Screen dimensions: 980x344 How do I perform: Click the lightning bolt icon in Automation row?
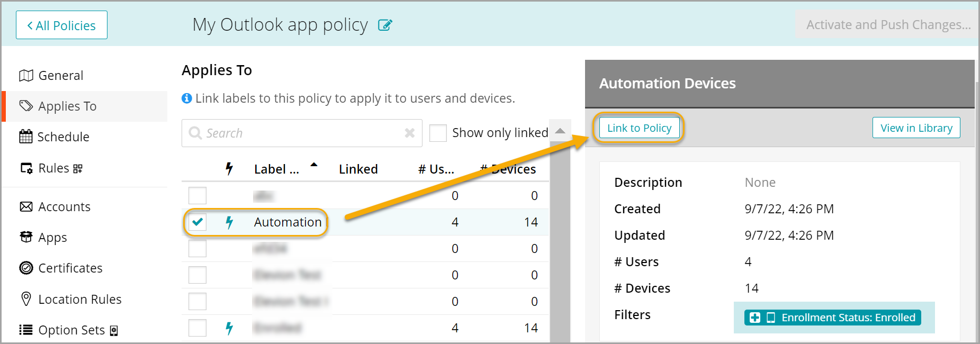(x=229, y=222)
